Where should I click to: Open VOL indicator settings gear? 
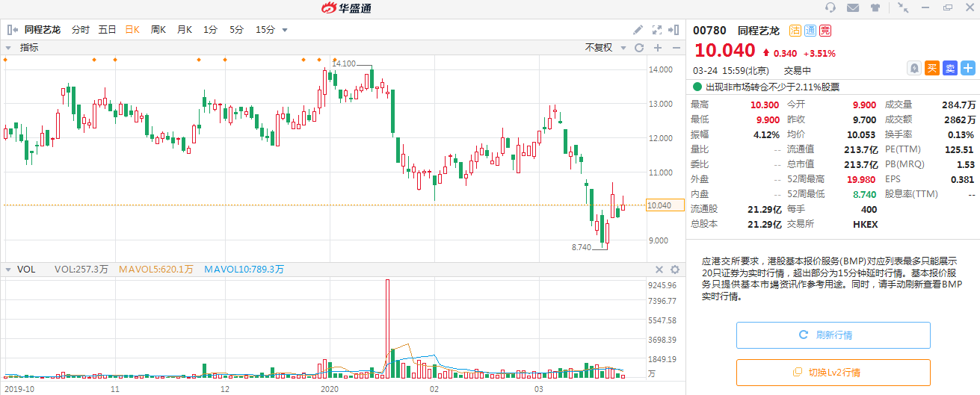click(x=675, y=270)
